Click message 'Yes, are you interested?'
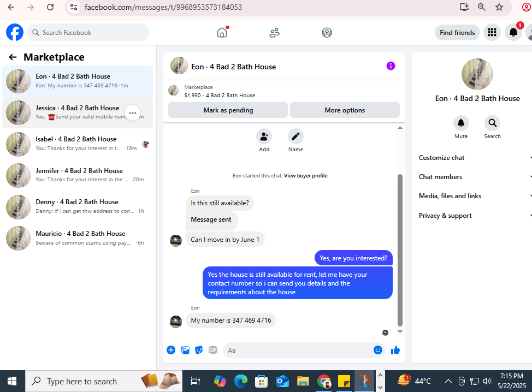The image size is (532, 392). pos(353,258)
